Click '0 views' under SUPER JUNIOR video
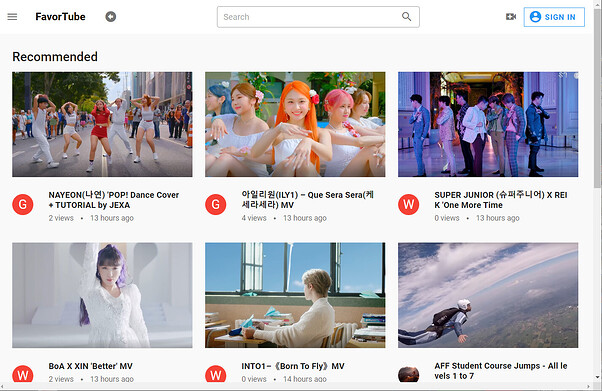This screenshot has width=602, height=391. point(447,218)
